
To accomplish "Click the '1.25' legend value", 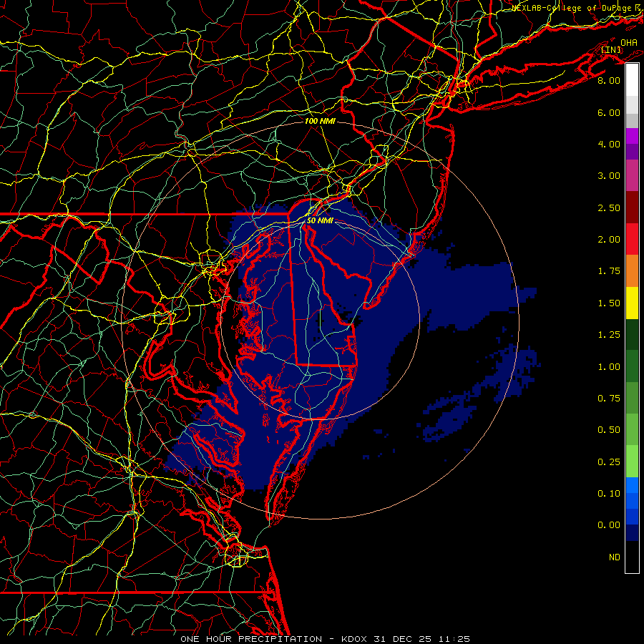I will [x=609, y=335].
